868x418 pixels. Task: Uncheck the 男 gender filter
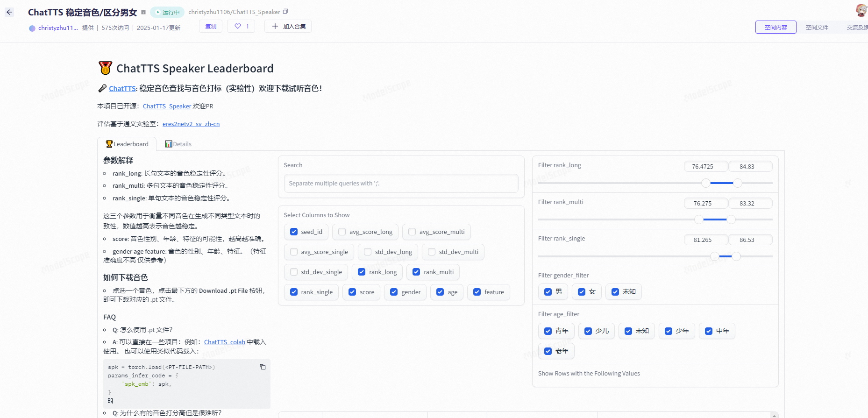(x=548, y=292)
